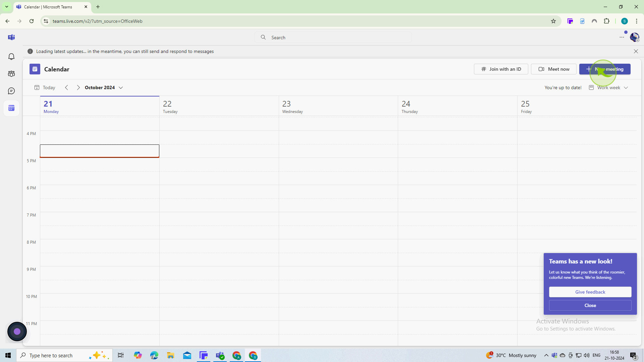Click the Meet now camera icon
Screen dimensions: 644x362
click(x=541, y=69)
